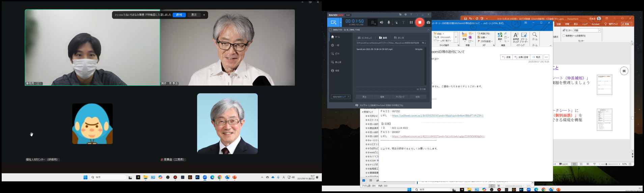Open the Acrobat tab in PowerPoint ribbon
Screen dimensions: 644x193
pyautogui.click(x=595, y=24)
